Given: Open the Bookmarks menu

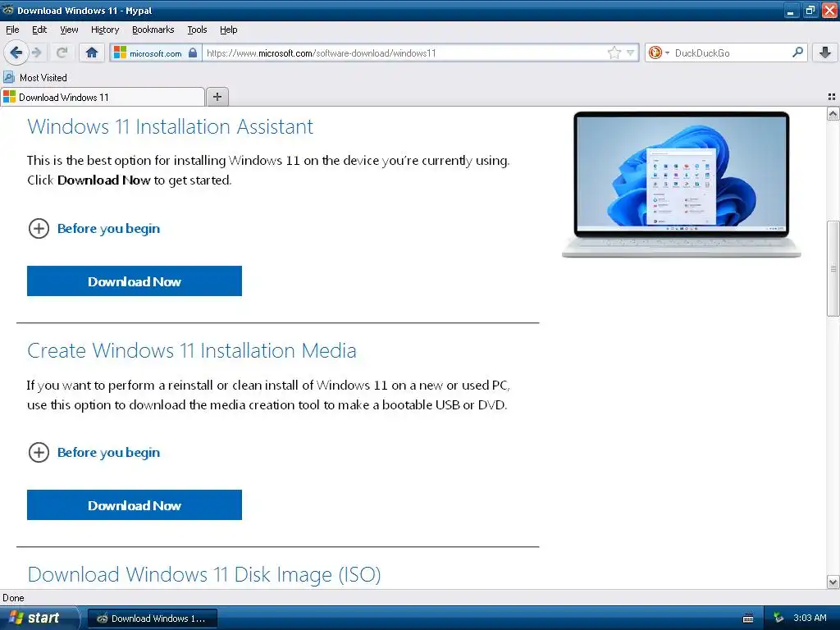Looking at the screenshot, I should 153,30.
